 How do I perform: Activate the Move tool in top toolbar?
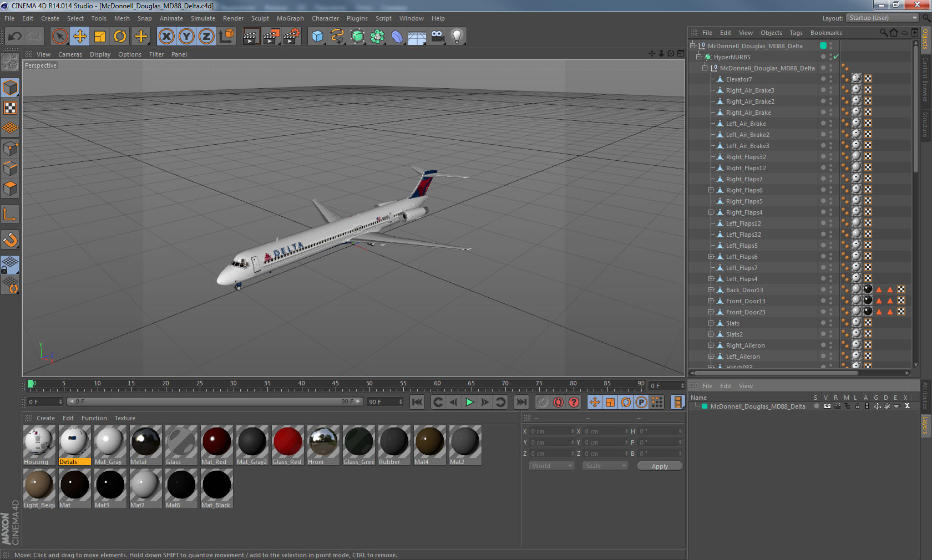80,37
